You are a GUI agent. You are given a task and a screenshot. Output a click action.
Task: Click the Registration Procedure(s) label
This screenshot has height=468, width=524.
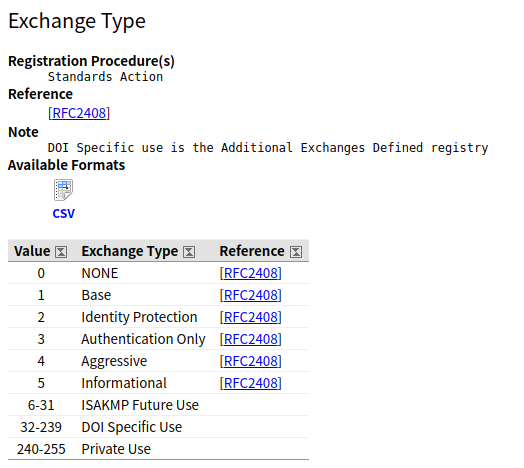(91, 61)
